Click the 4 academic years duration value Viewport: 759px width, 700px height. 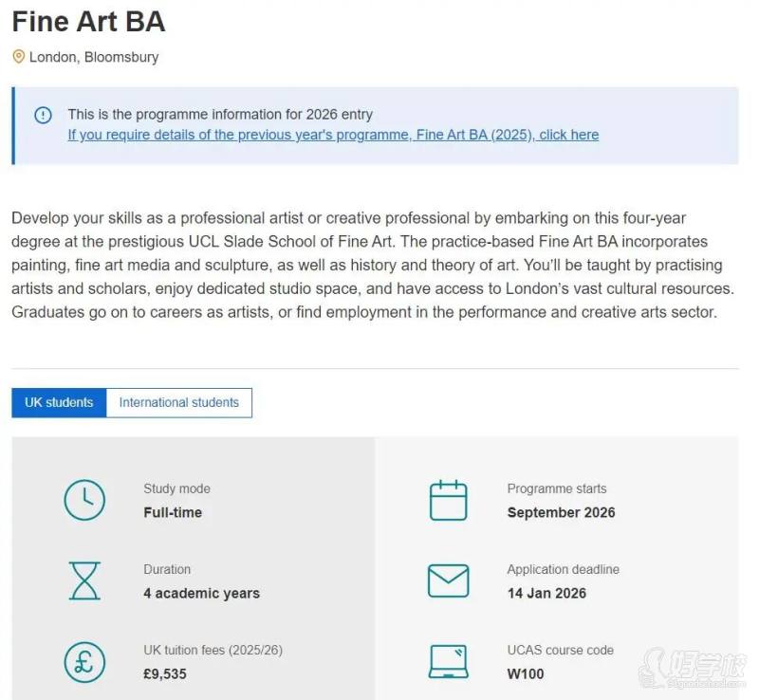tap(201, 593)
